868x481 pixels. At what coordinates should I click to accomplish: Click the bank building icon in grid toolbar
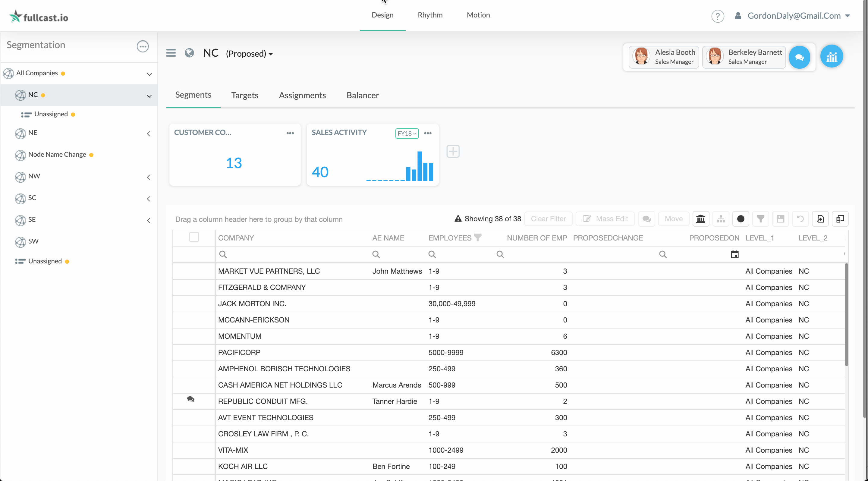(700, 218)
